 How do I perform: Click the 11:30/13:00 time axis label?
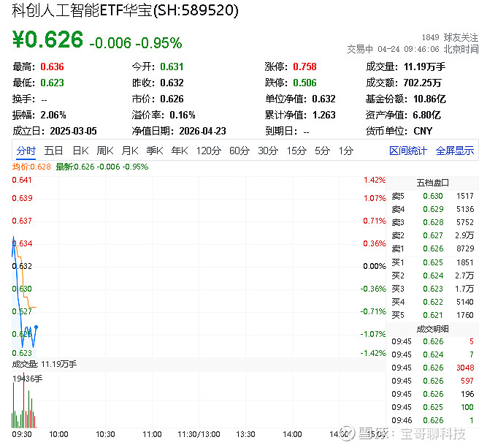coord(199,435)
